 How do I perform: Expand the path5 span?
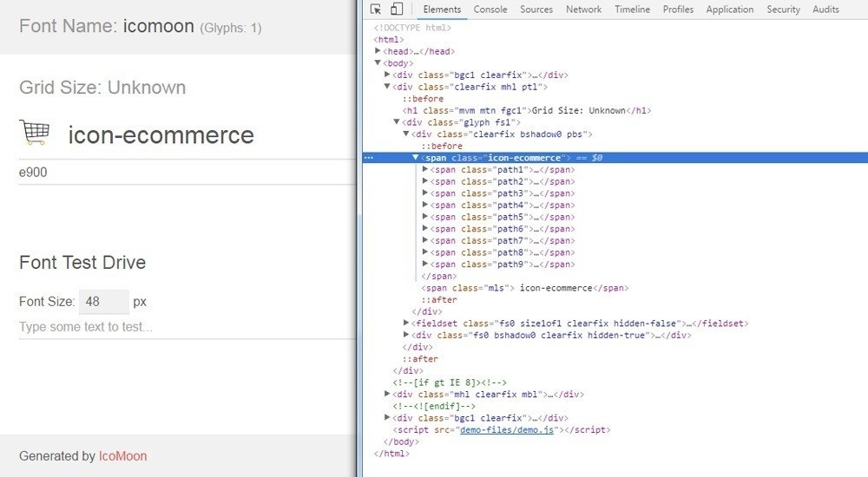(424, 217)
